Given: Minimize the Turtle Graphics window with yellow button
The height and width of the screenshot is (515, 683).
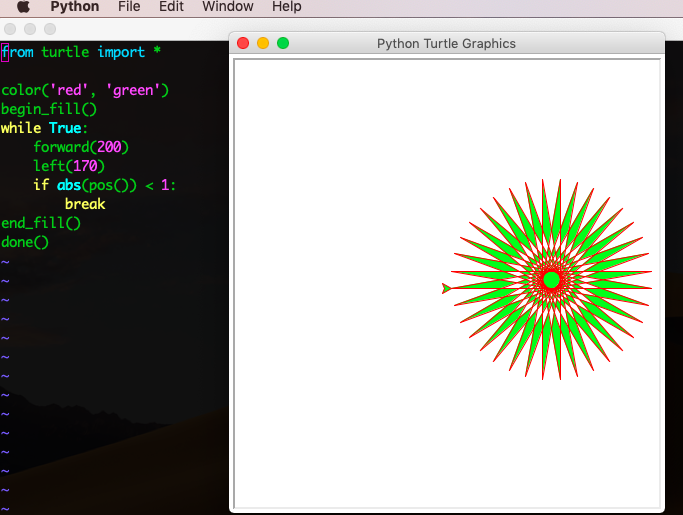Looking at the screenshot, I should 263,43.
